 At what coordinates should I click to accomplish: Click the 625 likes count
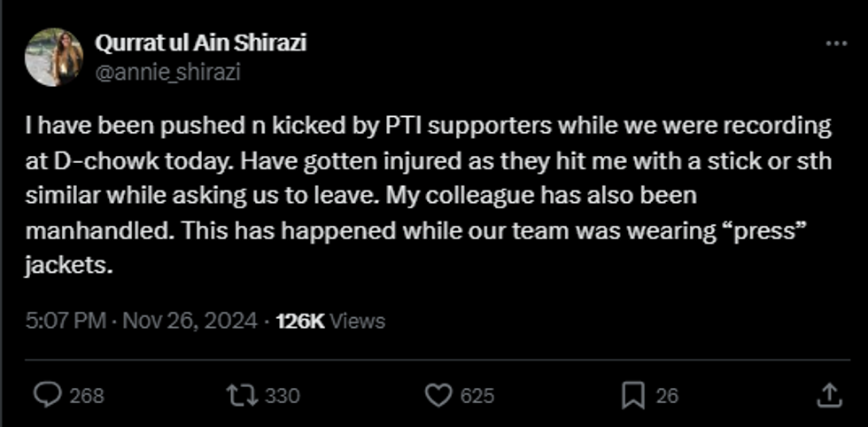(477, 396)
